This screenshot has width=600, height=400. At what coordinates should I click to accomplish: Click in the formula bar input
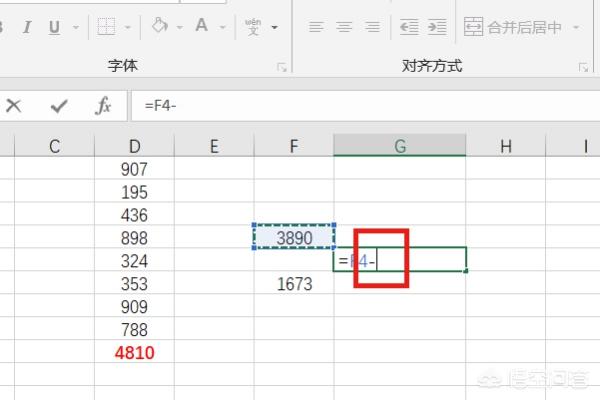(365, 106)
